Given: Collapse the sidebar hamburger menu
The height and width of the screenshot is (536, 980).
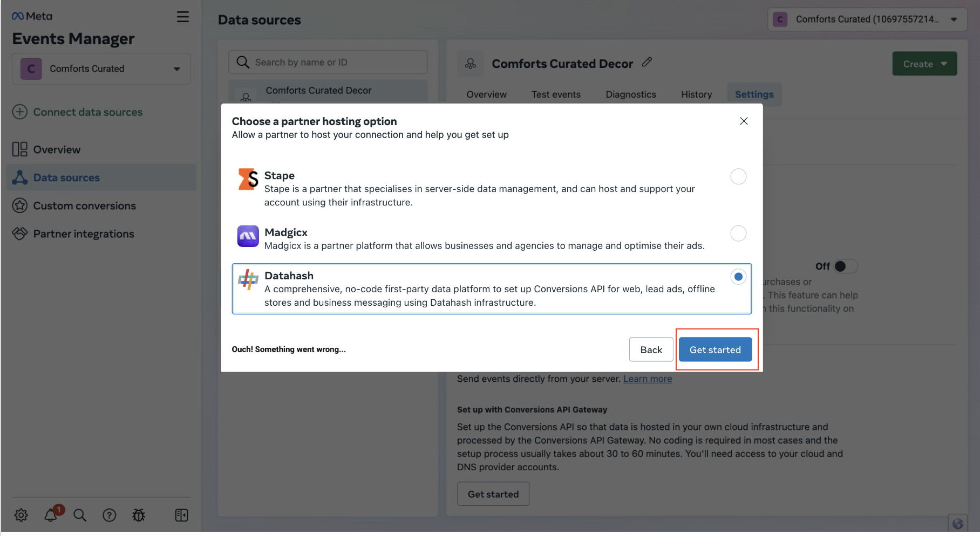Looking at the screenshot, I should [x=182, y=17].
